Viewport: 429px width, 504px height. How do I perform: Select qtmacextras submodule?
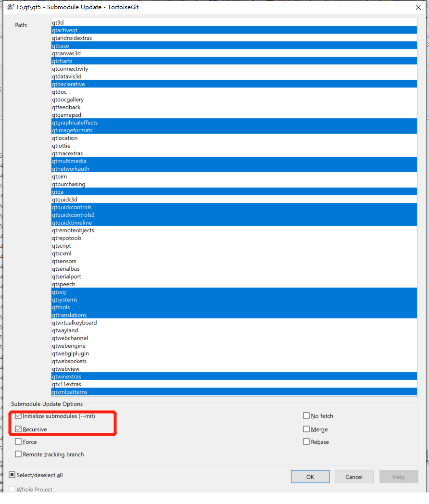tap(234, 153)
